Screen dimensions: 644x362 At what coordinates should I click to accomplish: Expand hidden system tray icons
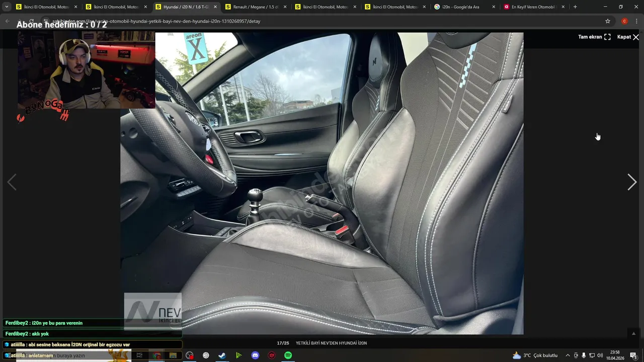tap(568, 355)
